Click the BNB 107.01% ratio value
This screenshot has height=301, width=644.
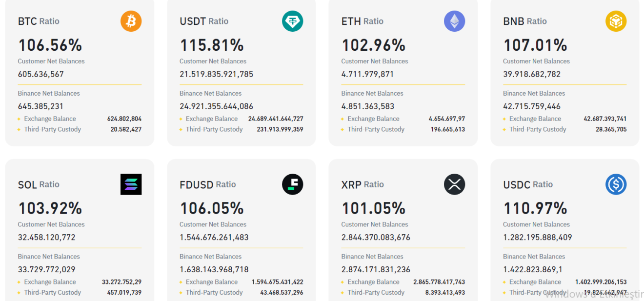(x=535, y=45)
